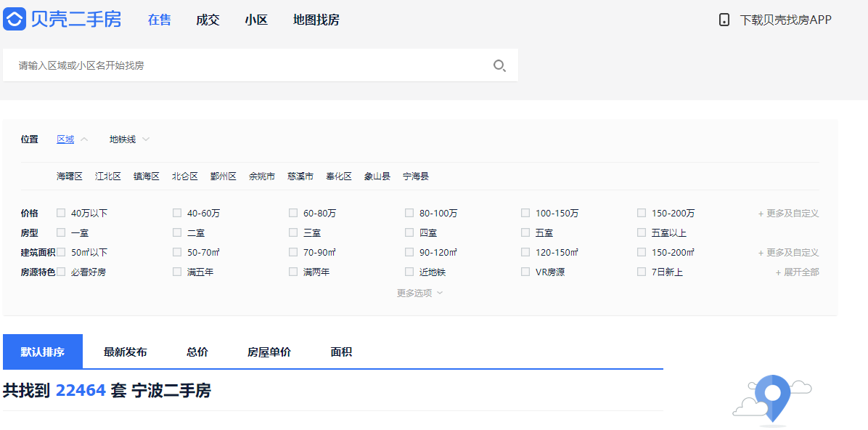Check the 满五年 feature box
This screenshot has height=430, width=868.
(x=177, y=272)
